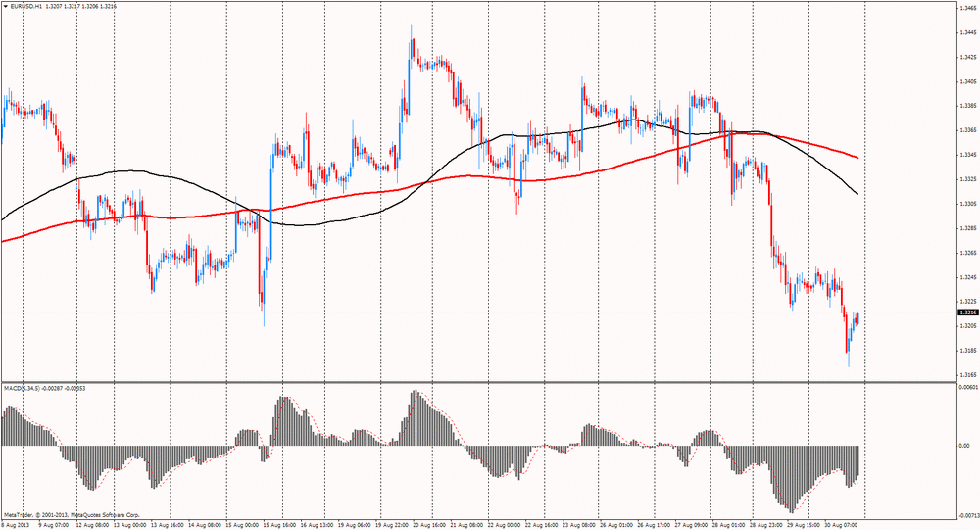The width and height of the screenshot is (980, 530).
Task: Click the 1.3185 price scale label
Action: [x=967, y=350]
